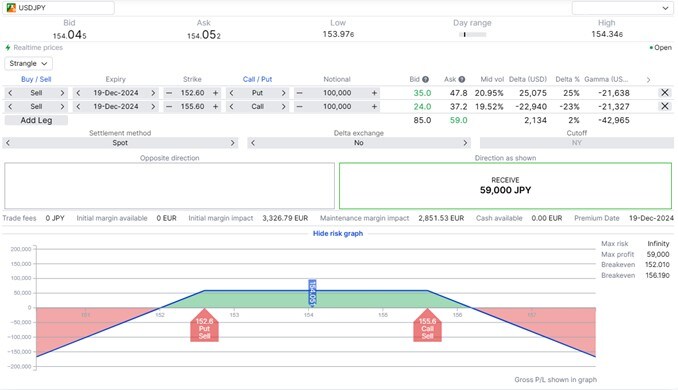Open the Ask column help icon
The image size is (678, 390).
[x=462, y=80]
